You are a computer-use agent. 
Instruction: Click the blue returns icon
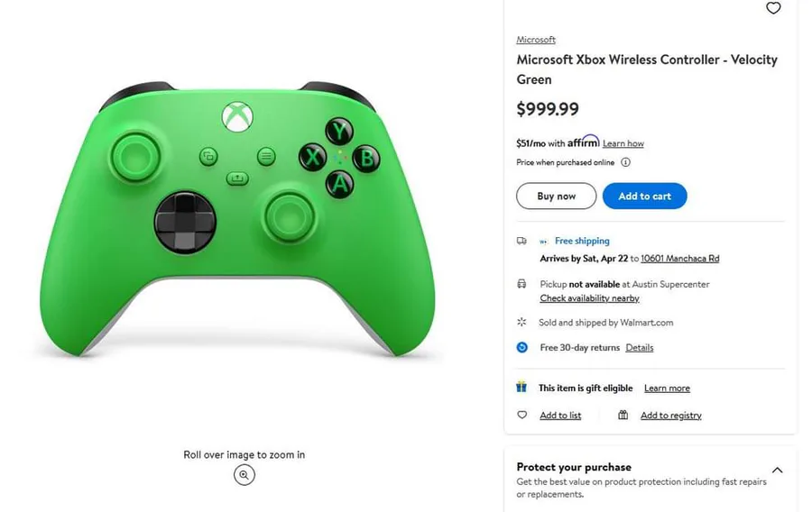521,347
